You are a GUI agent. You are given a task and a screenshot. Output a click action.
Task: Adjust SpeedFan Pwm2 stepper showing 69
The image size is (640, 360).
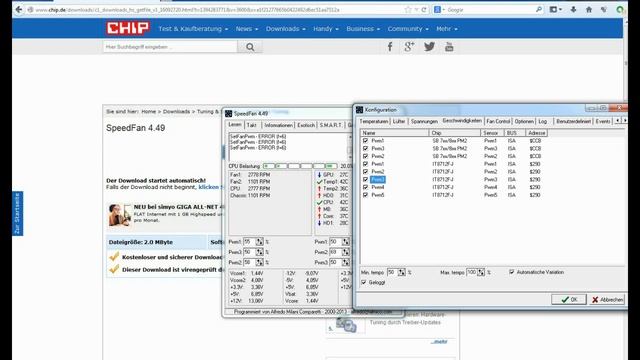click(x=346, y=252)
